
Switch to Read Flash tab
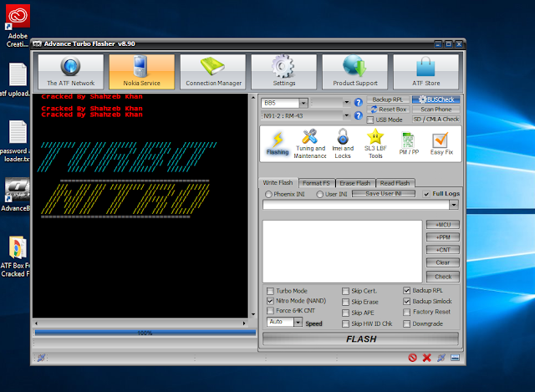pyautogui.click(x=395, y=183)
